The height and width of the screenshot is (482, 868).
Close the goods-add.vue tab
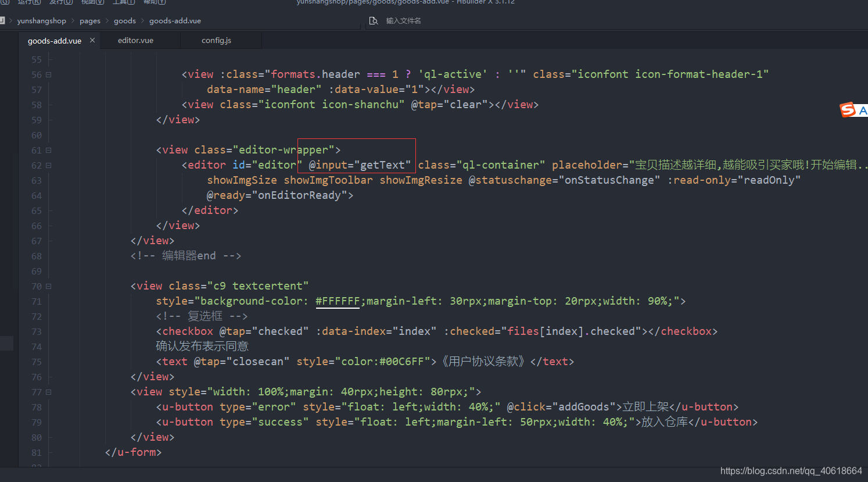point(92,40)
